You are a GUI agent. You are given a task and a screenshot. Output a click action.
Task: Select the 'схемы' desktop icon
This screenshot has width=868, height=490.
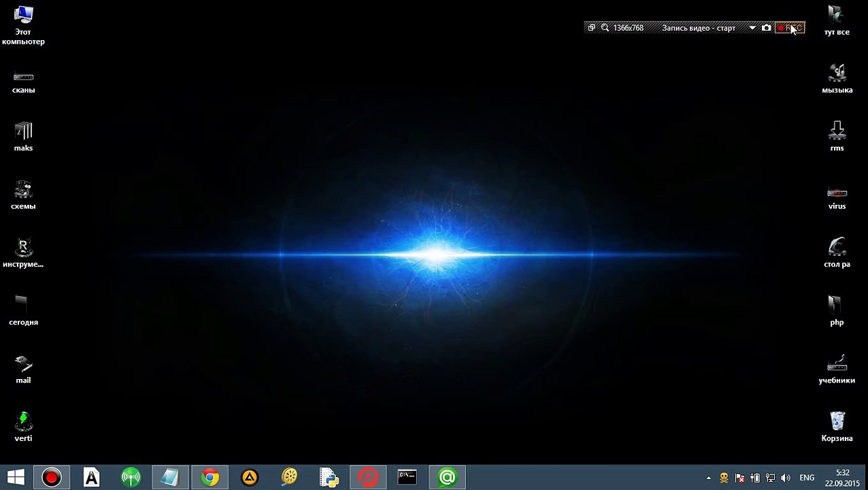click(23, 195)
